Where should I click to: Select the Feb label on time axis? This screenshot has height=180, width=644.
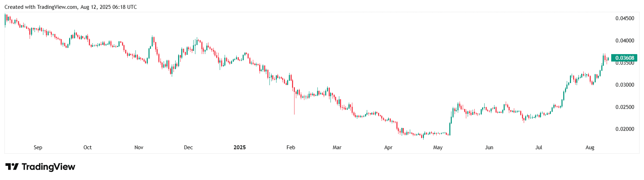(x=291, y=147)
